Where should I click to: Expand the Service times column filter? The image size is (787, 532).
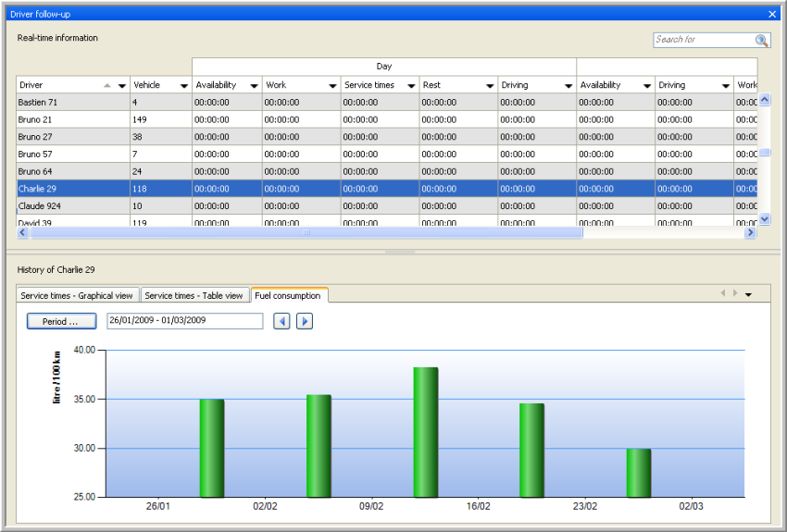pos(410,85)
